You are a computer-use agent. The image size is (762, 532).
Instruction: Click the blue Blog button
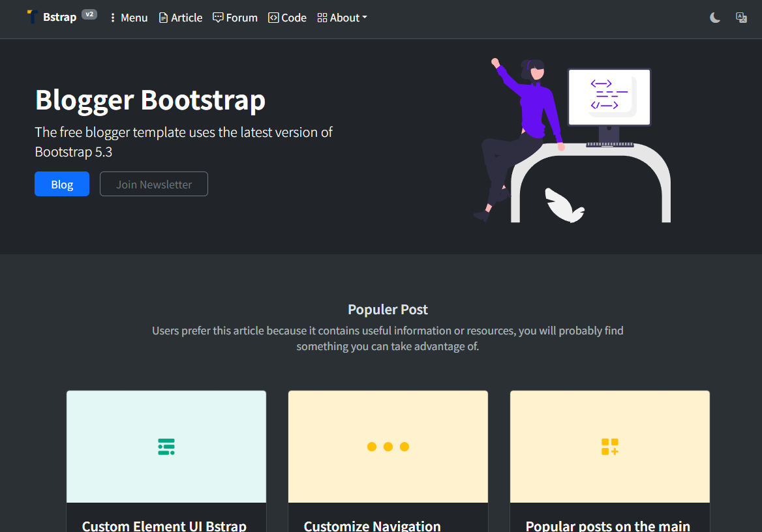[x=62, y=184]
